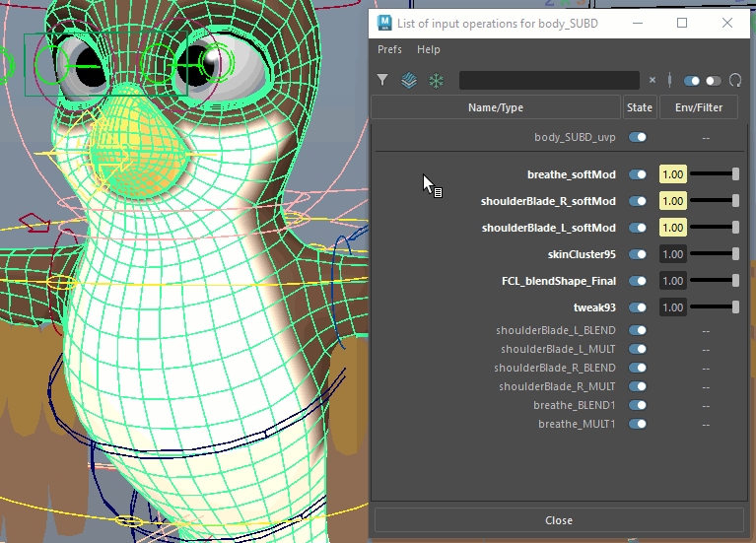Select the shoulderBlade_R_MULT entry name
Viewport: 756px width, 543px height.
557,386
